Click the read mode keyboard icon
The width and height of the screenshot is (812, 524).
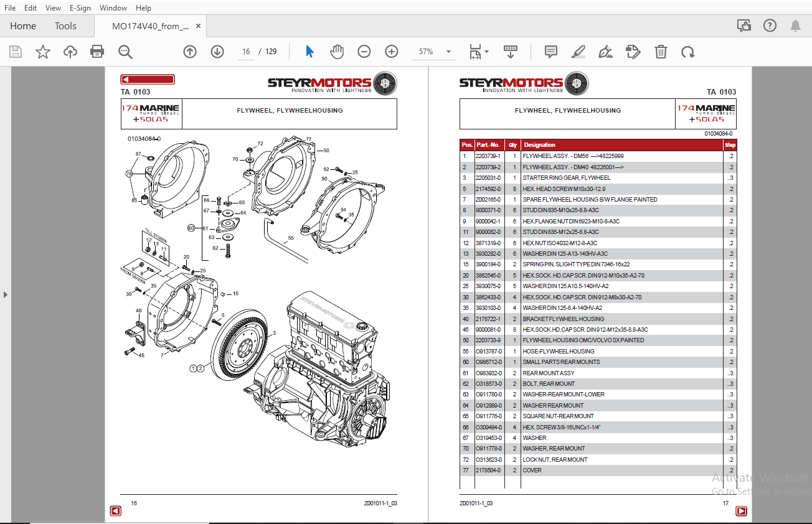[x=511, y=52]
